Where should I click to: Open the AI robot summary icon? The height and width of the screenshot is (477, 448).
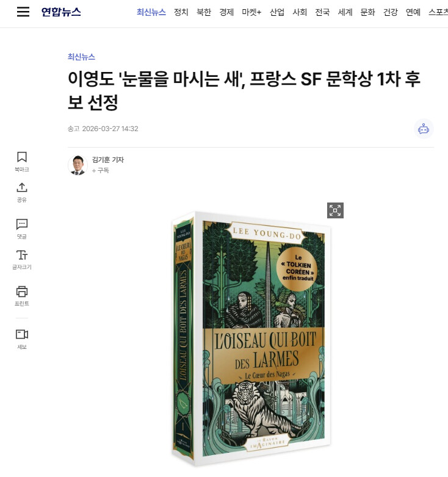click(424, 129)
